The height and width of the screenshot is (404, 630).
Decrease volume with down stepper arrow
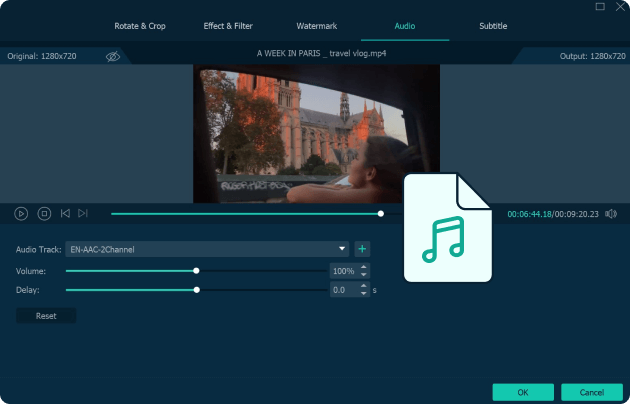[x=364, y=275]
